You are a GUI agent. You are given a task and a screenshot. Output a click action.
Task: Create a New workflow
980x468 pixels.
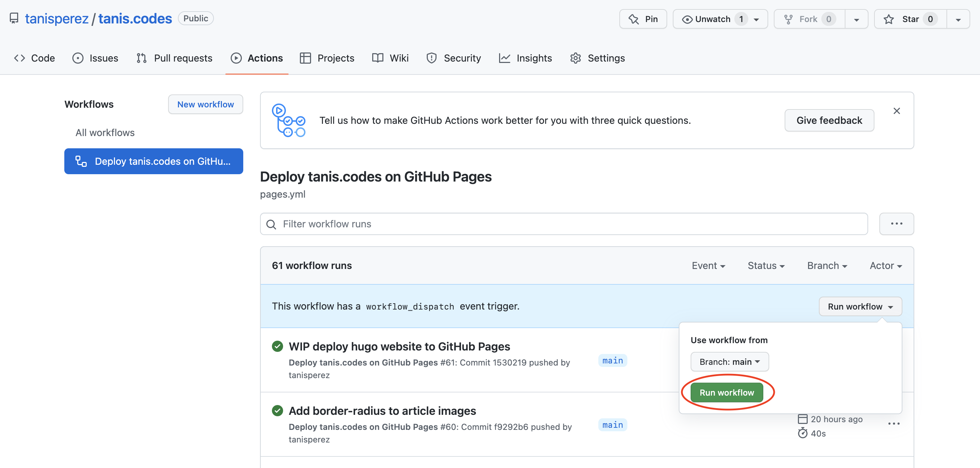point(205,104)
